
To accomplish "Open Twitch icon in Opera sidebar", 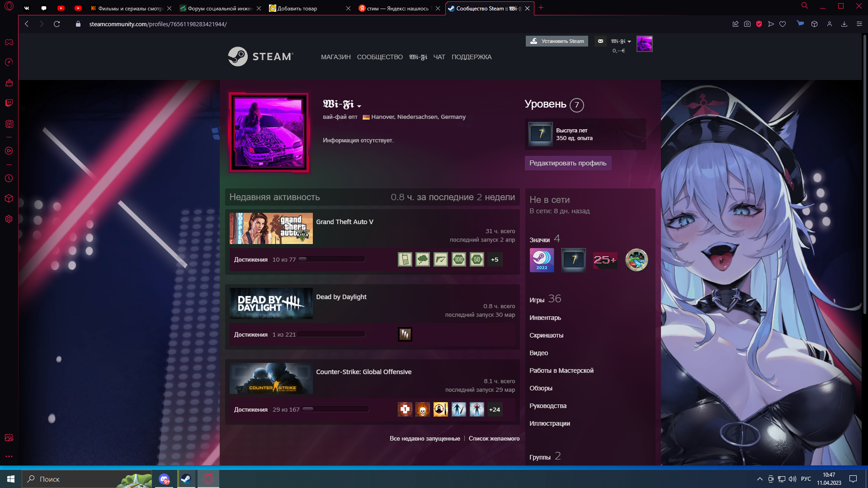I will click(x=9, y=103).
